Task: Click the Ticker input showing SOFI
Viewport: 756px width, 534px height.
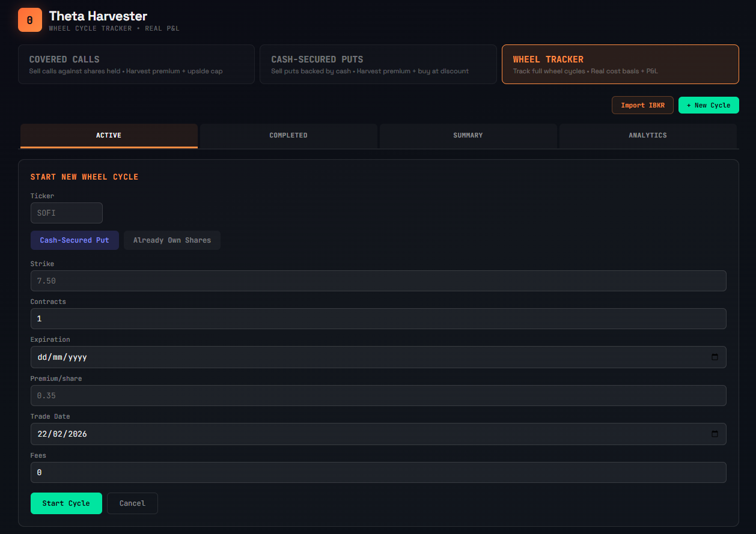Action: coord(66,213)
